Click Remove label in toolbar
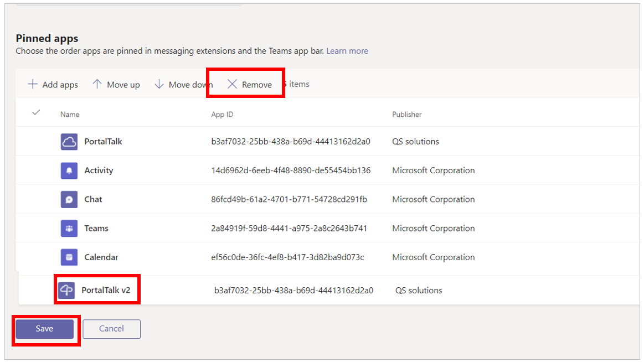The image size is (644, 362). tap(257, 85)
